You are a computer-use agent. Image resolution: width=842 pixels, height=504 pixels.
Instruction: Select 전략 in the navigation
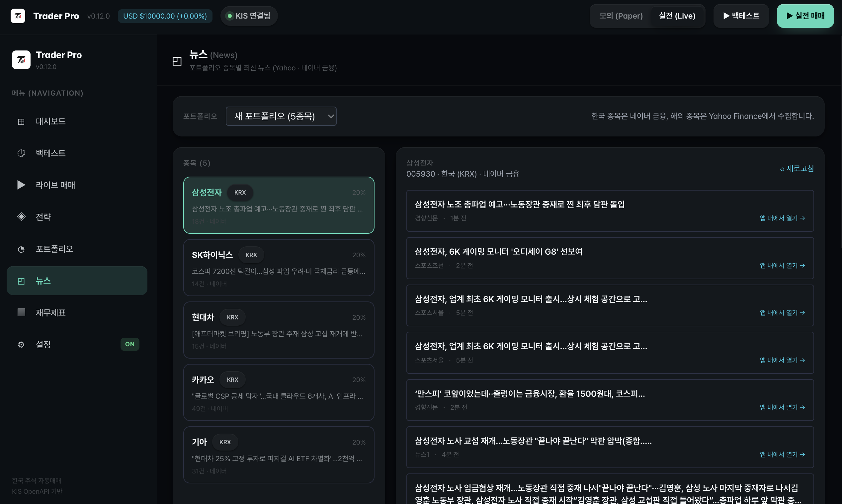pos(77,217)
